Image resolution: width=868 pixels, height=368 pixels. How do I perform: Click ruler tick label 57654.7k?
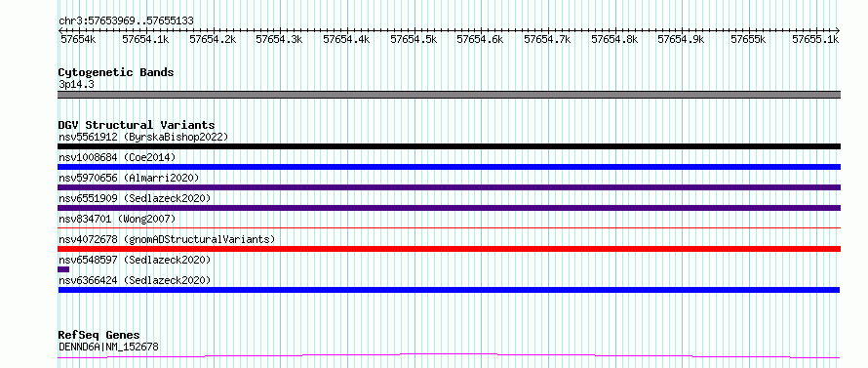point(547,39)
